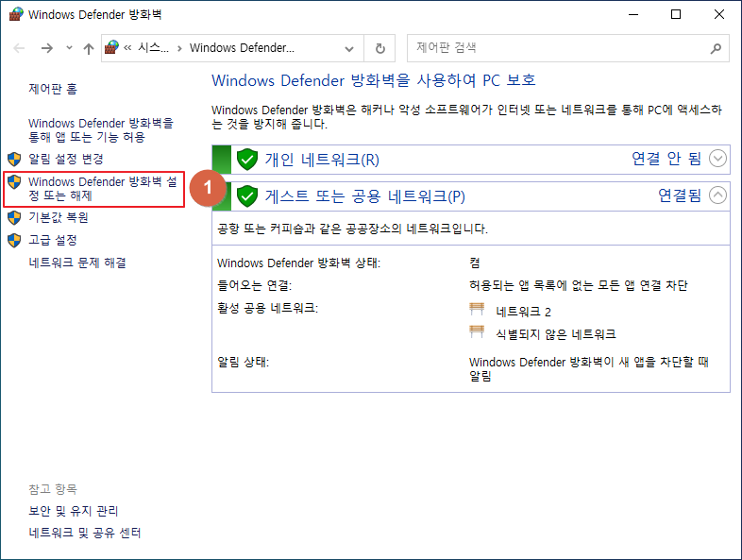
Task: Go up one level with Up arrow
Action: (89, 48)
